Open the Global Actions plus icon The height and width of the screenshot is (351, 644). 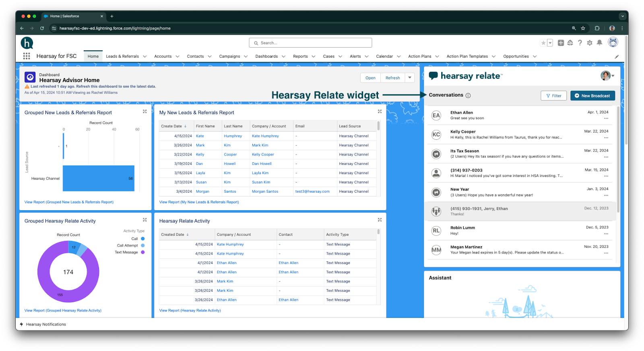tap(561, 43)
